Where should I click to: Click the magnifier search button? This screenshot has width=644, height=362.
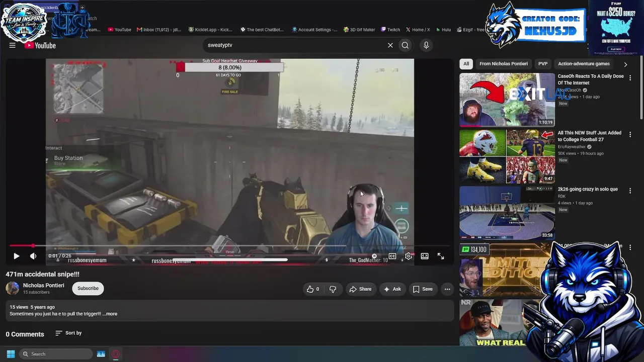pyautogui.click(x=405, y=45)
